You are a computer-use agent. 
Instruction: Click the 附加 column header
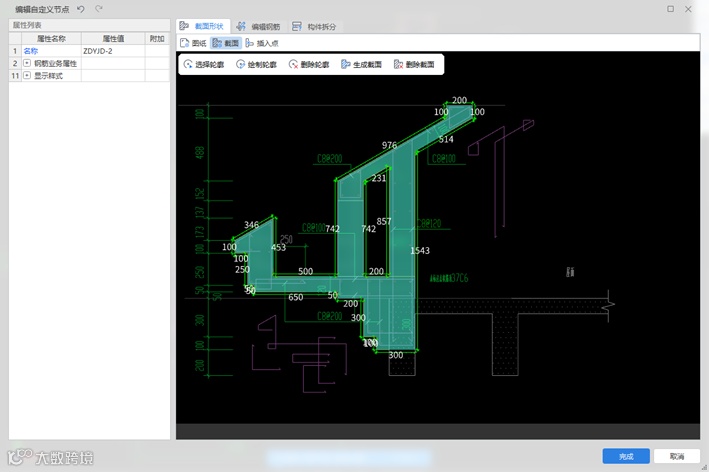(x=156, y=38)
